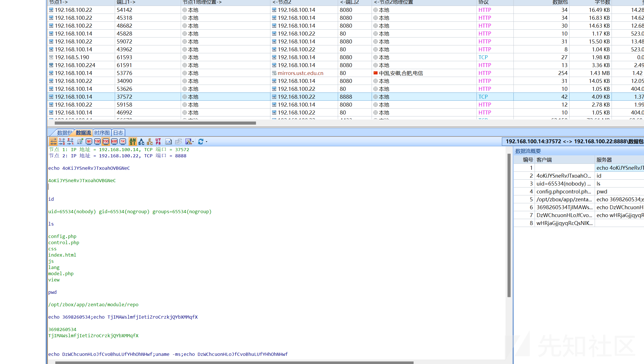
Task: Click mirrors.ustc.edu.cn host entry
Action: pos(300,73)
